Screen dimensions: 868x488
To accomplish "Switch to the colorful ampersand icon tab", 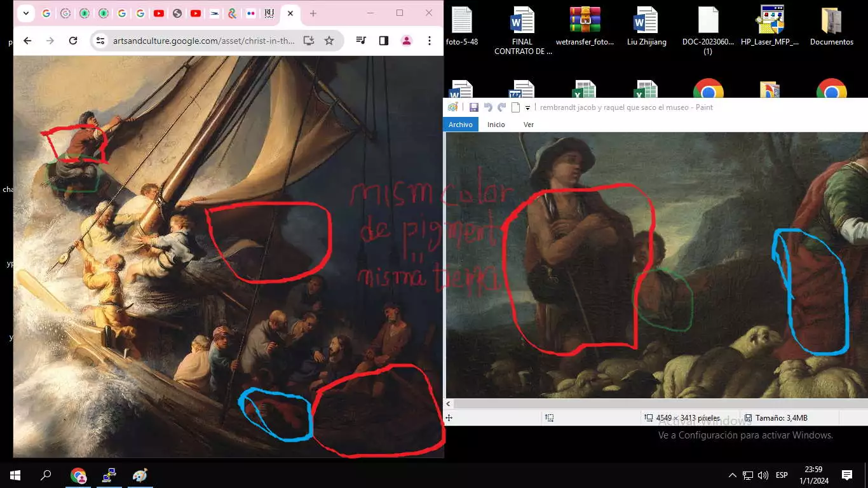I will (233, 13).
